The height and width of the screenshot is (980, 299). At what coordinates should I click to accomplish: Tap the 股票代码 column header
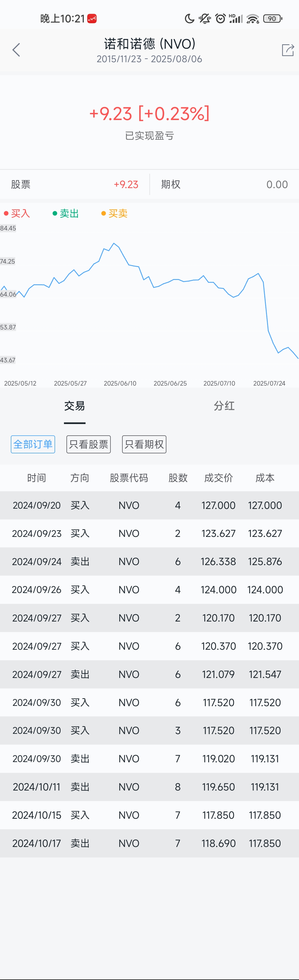pos(129,478)
